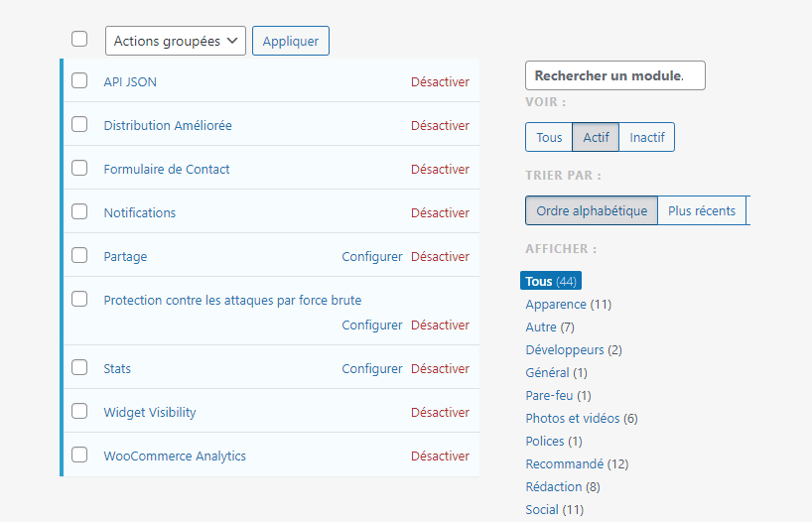Open Configurer for the Partage module
812x522 pixels.
click(372, 256)
